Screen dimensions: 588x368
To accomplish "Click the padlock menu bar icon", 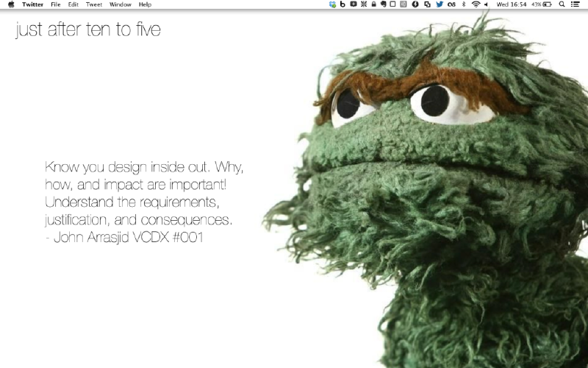I will pyautogui.click(x=373, y=4).
